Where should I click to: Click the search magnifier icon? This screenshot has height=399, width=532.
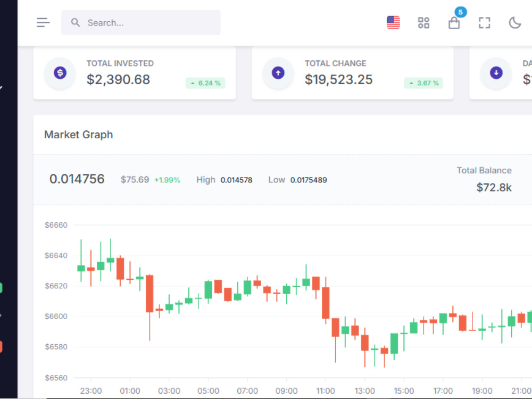(76, 23)
